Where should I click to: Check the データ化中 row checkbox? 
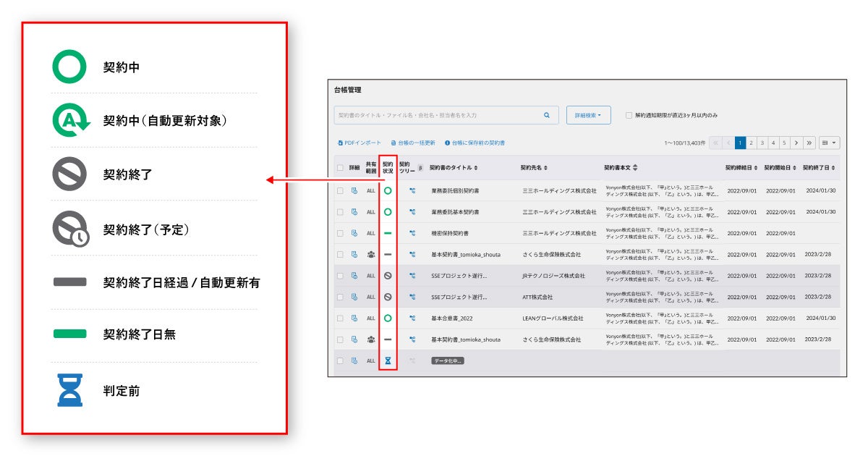pos(340,360)
